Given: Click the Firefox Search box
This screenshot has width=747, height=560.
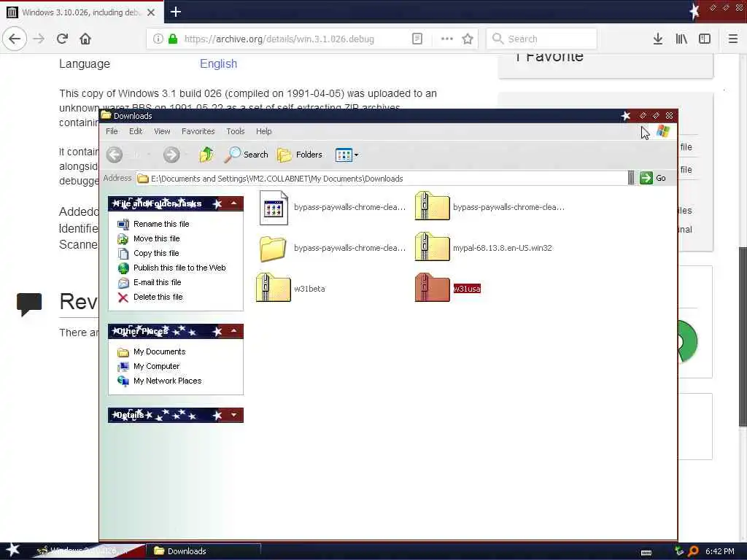Looking at the screenshot, I should coord(542,39).
